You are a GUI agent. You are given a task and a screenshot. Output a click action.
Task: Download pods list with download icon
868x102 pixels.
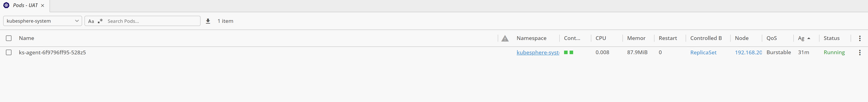tap(208, 21)
